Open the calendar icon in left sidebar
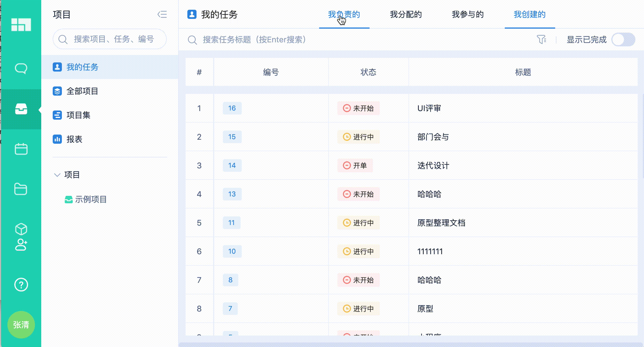The width and height of the screenshot is (644, 347). pyautogui.click(x=21, y=149)
